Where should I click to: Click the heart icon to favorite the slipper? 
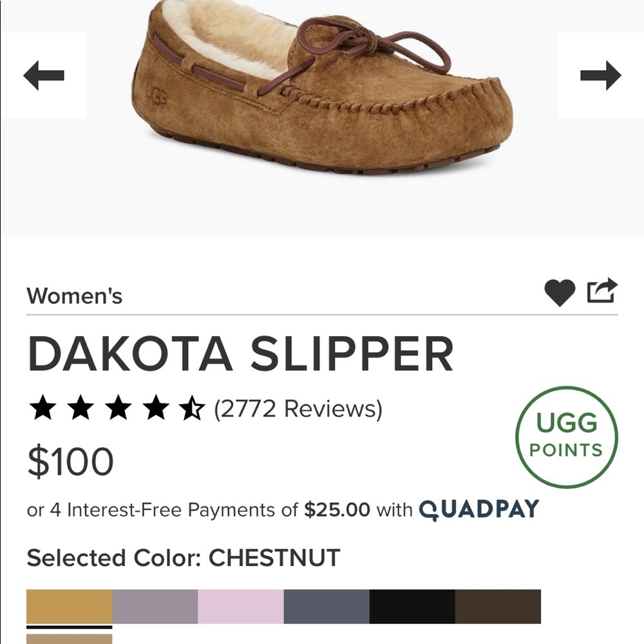coord(559,291)
